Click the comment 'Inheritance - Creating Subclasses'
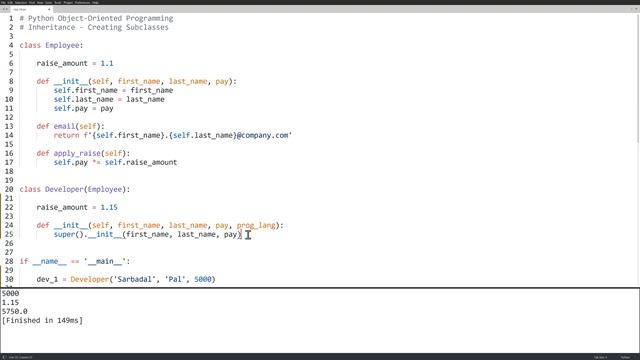The width and height of the screenshot is (640, 360). click(x=98, y=27)
